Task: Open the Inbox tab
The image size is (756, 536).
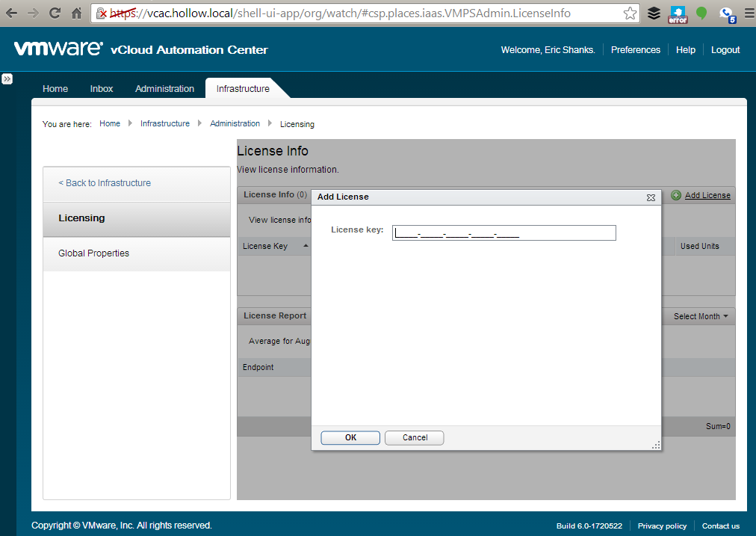Action: [x=102, y=88]
